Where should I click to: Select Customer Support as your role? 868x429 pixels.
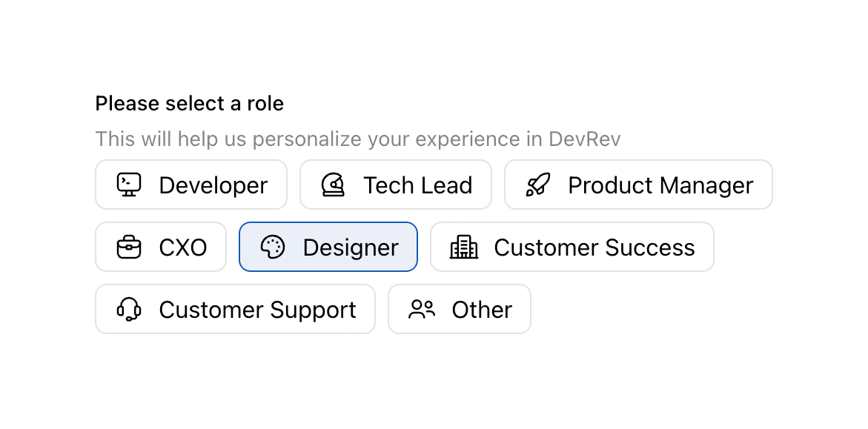pos(235,309)
